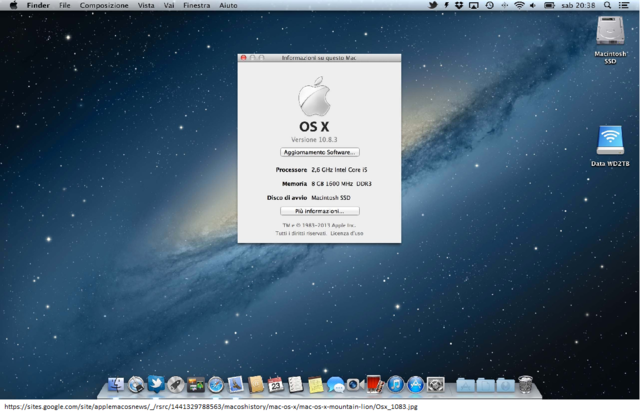This screenshot has height=415, width=640.
Task: Open System Preferences gear icon
Action: tap(436, 384)
